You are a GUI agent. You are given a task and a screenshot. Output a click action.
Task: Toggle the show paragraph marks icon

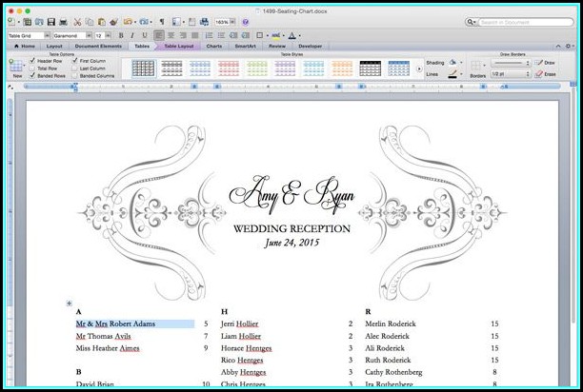(161, 21)
